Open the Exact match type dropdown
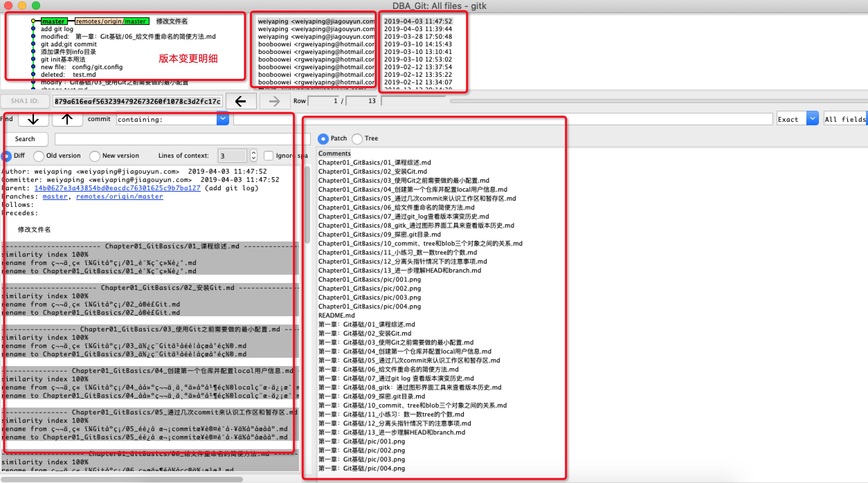This screenshot has height=483, width=868. (812, 119)
